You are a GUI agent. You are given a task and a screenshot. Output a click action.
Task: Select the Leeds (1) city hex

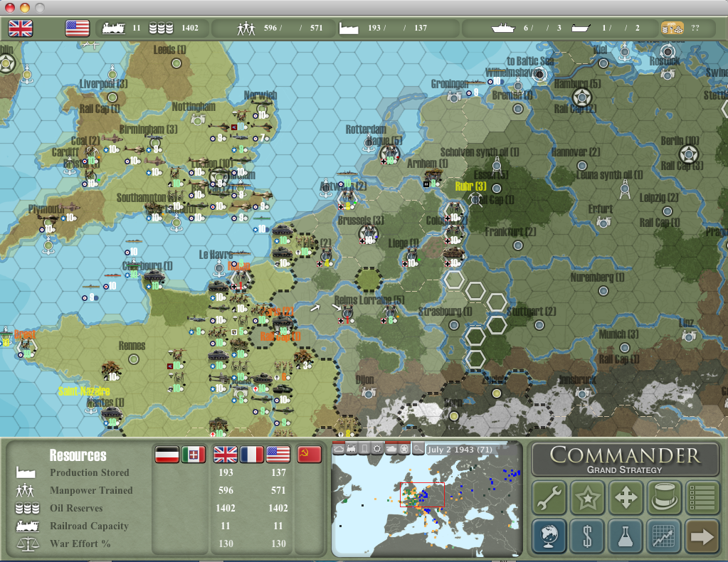[176, 63]
